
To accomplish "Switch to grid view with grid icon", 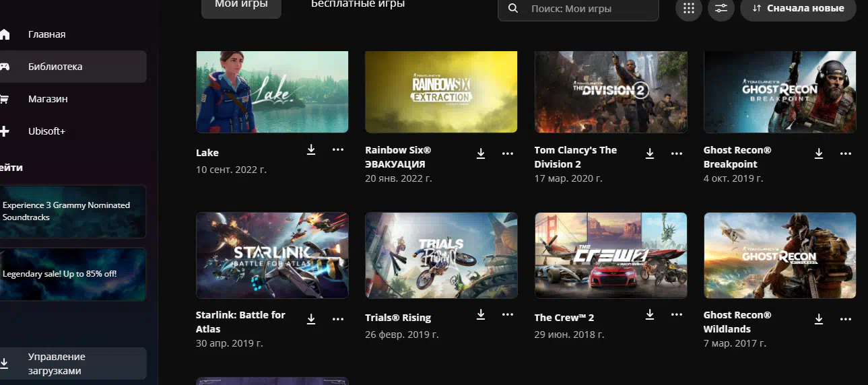I will point(688,8).
